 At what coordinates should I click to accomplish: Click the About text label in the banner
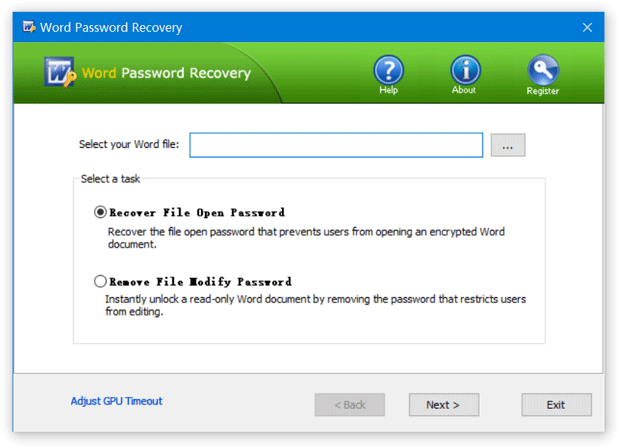coord(464,91)
